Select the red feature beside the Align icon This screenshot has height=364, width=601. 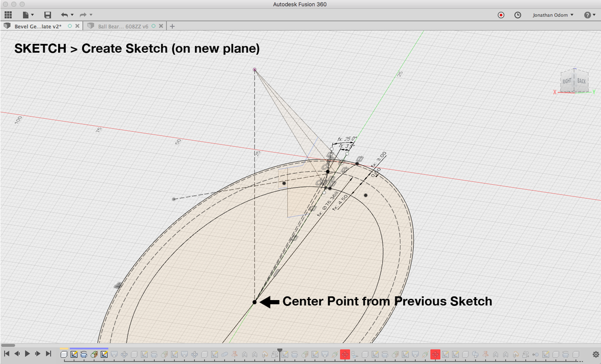click(345, 355)
